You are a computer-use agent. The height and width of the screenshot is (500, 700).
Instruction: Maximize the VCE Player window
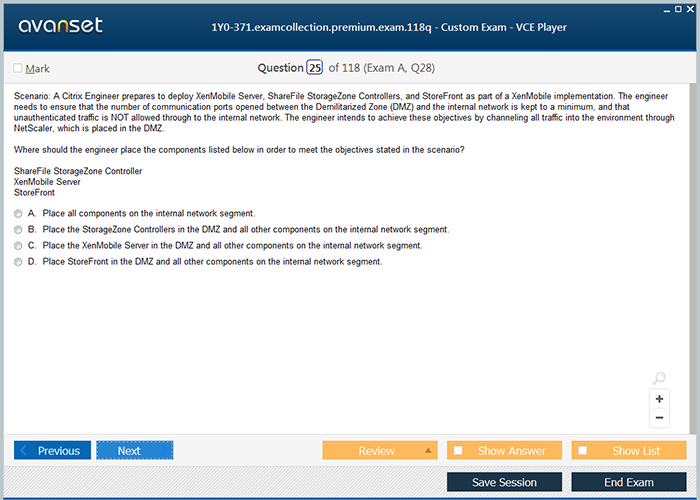[678, 8]
